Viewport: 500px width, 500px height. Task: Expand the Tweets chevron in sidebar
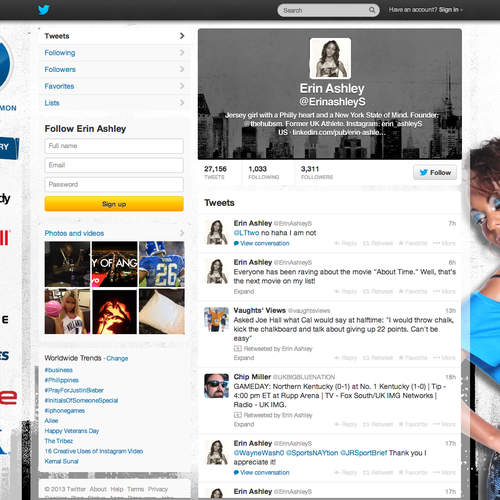coord(182,36)
